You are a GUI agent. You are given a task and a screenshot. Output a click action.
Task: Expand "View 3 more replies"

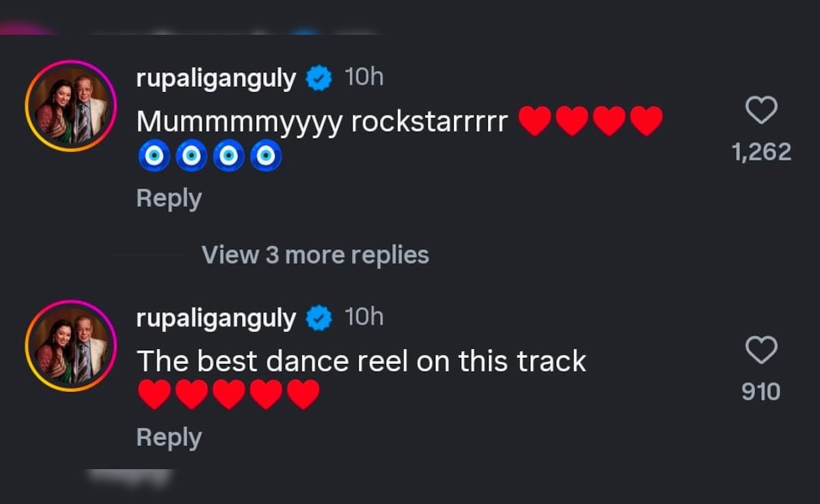(x=315, y=255)
